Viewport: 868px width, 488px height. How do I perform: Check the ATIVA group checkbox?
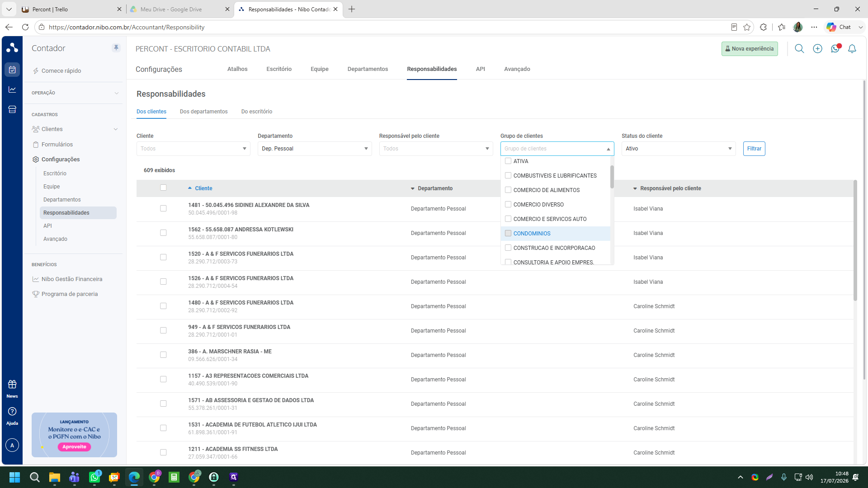(508, 161)
